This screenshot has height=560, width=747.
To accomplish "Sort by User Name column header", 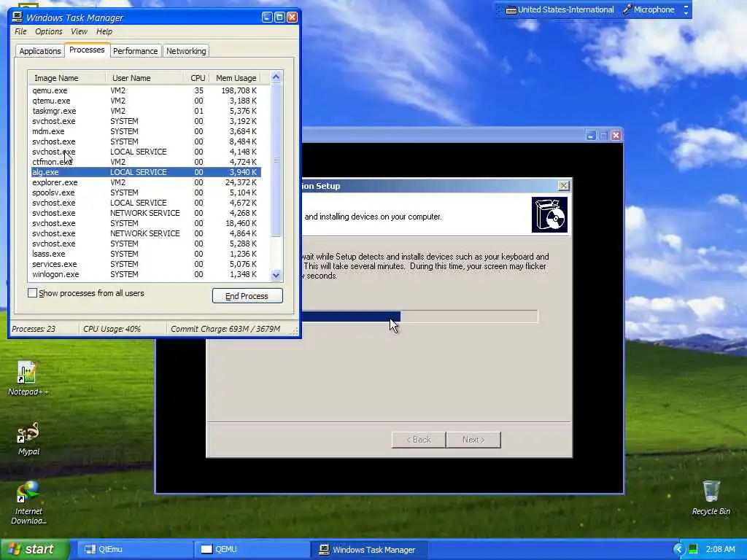I will coord(145,77).
